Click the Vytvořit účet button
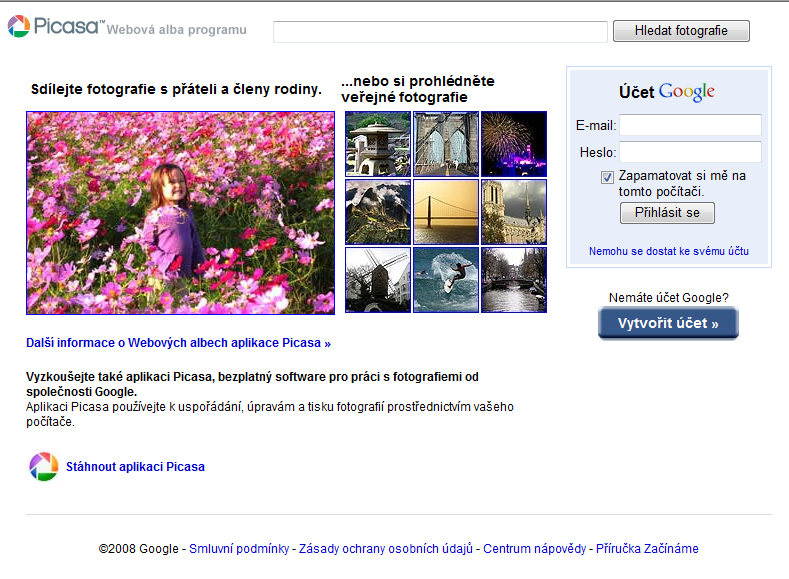The image size is (789, 579). click(668, 323)
